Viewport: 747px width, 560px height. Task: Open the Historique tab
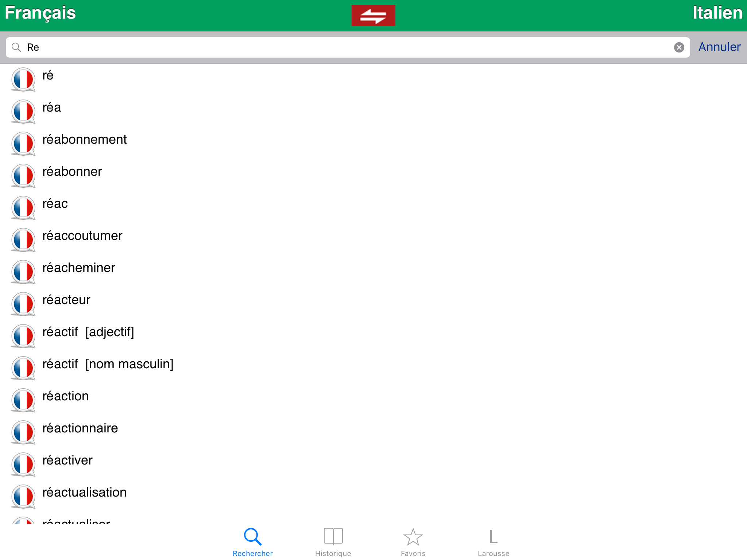click(333, 542)
